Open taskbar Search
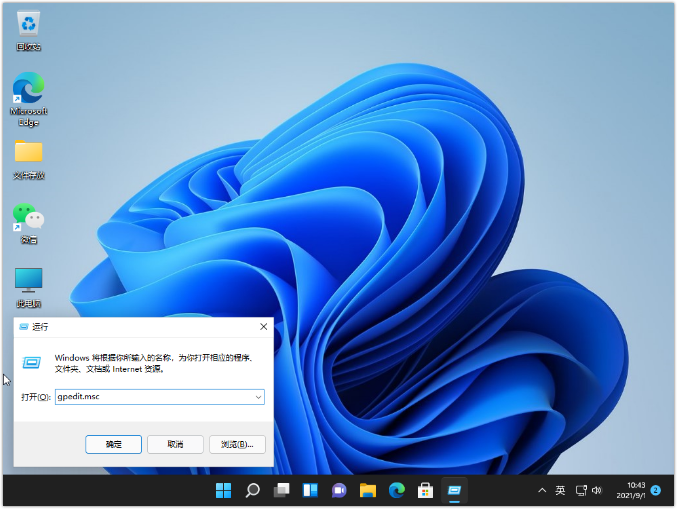This screenshot has height=509, width=677. coord(252,490)
